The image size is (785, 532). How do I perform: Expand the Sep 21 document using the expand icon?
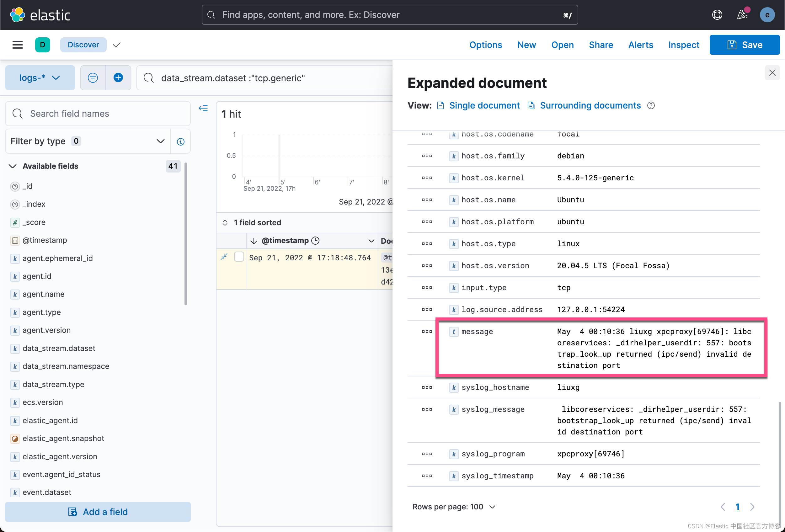pos(224,257)
